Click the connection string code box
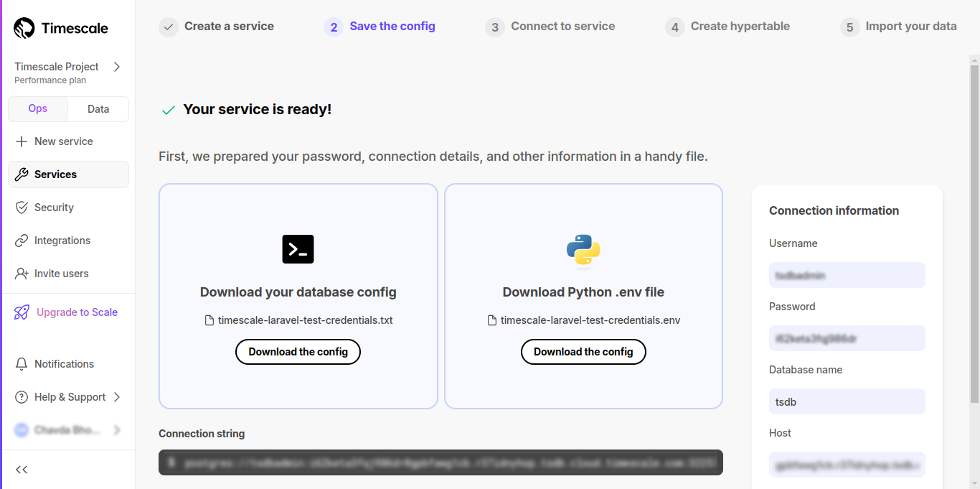The image size is (980, 489). [x=440, y=462]
